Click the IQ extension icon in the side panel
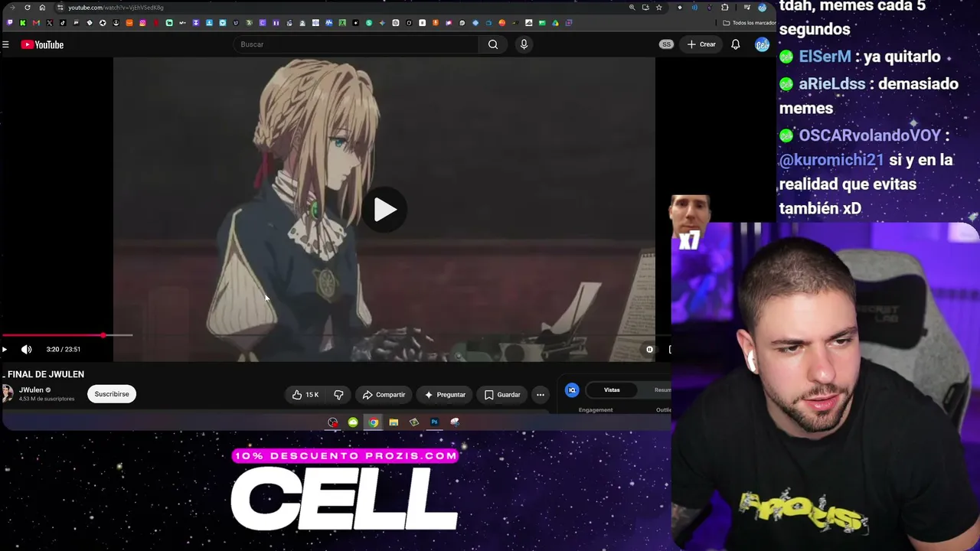 click(572, 390)
